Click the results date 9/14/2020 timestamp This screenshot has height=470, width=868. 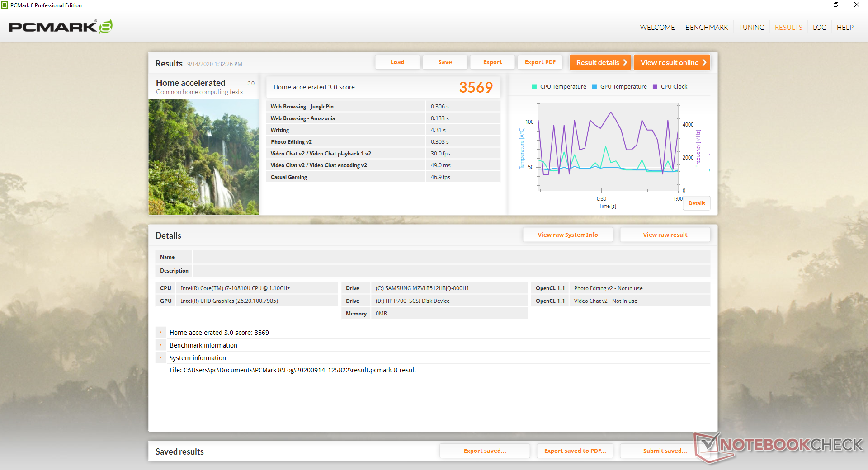pyautogui.click(x=215, y=64)
